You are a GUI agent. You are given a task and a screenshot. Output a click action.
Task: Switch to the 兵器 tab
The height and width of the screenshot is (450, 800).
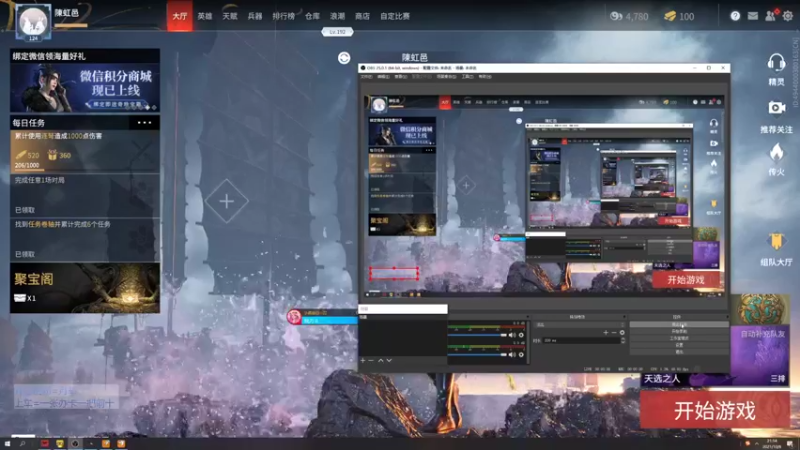[255, 16]
